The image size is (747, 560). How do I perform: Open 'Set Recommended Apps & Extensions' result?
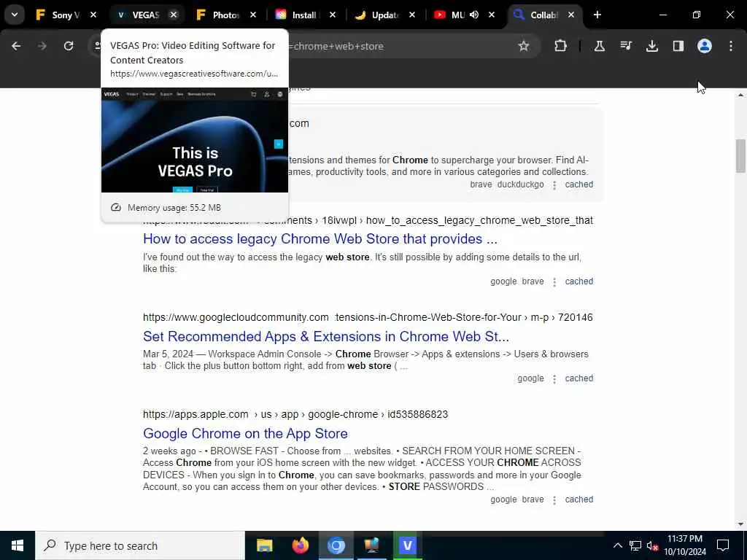[326, 336]
